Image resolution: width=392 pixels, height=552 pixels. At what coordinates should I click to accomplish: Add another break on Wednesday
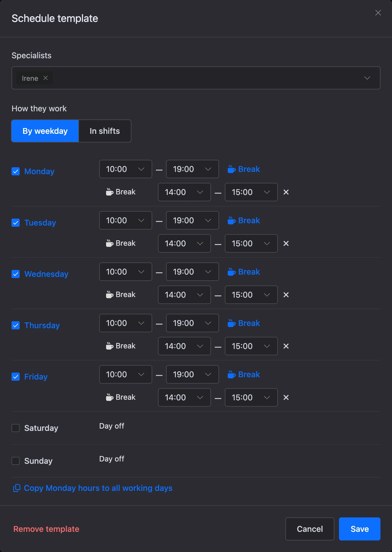tap(244, 272)
